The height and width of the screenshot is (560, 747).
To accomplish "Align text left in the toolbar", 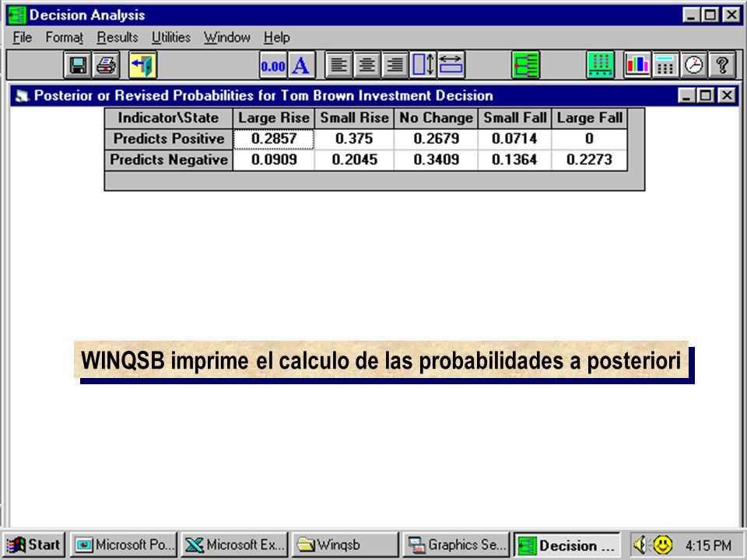I will pyautogui.click(x=338, y=65).
